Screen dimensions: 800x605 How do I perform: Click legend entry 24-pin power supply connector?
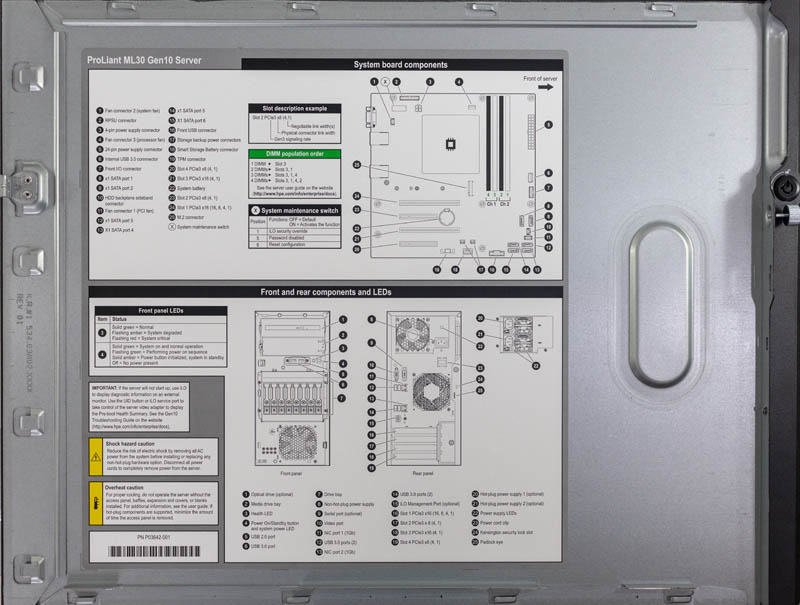point(130,149)
